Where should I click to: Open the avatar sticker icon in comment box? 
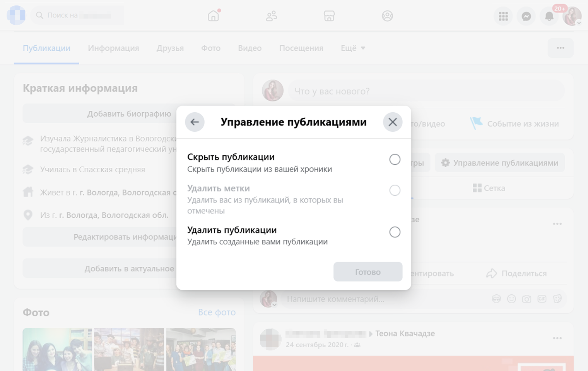point(496,299)
